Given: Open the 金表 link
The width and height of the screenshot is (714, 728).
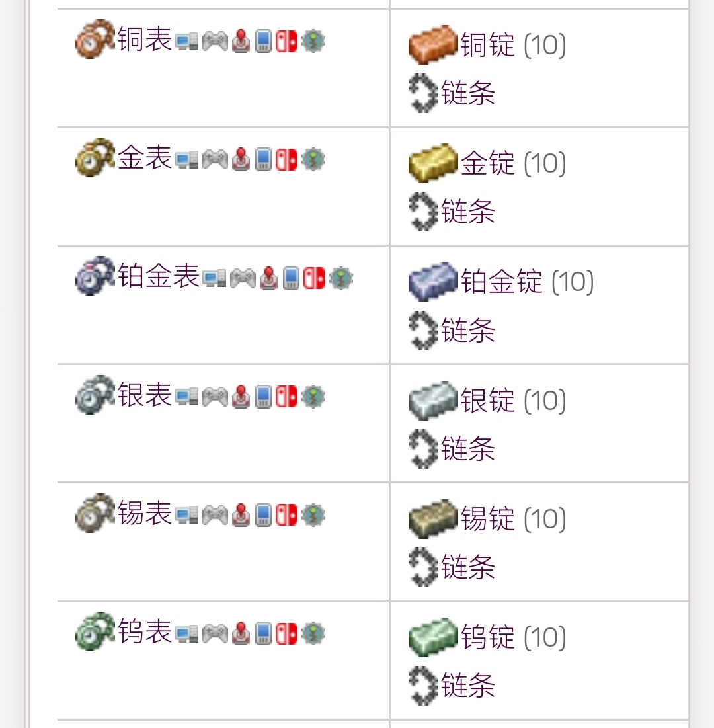Looking at the screenshot, I should pyautogui.click(x=145, y=158).
